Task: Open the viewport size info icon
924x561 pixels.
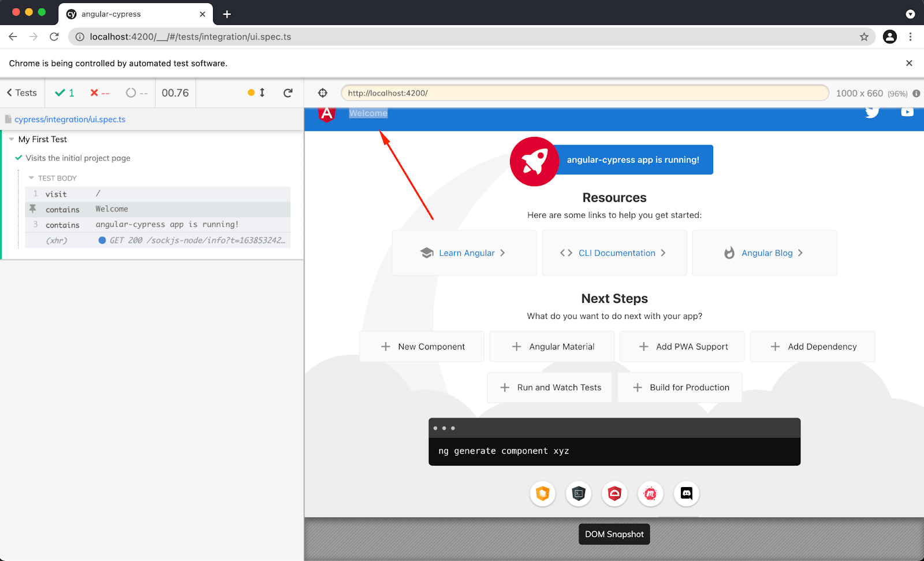Action: coord(916,93)
